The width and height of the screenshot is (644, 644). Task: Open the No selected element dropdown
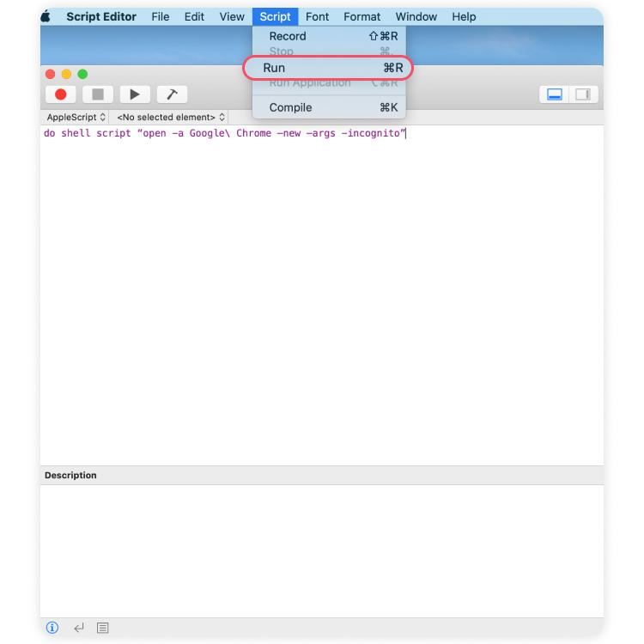(171, 117)
